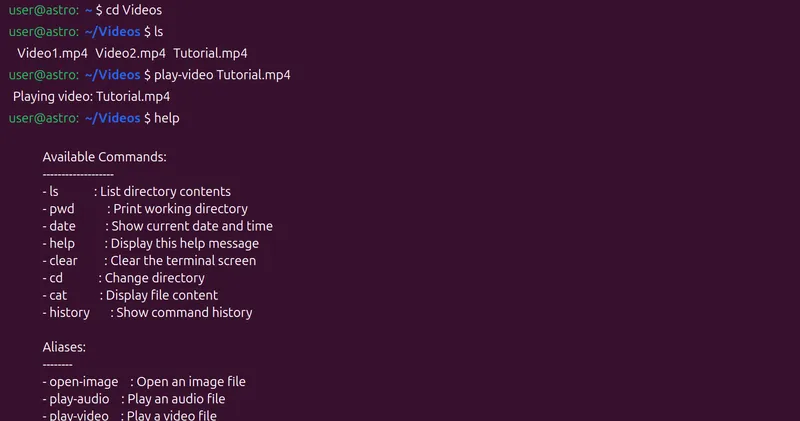
Task: Click the typed 'help' command at the prompt
Action: coord(167,119)
